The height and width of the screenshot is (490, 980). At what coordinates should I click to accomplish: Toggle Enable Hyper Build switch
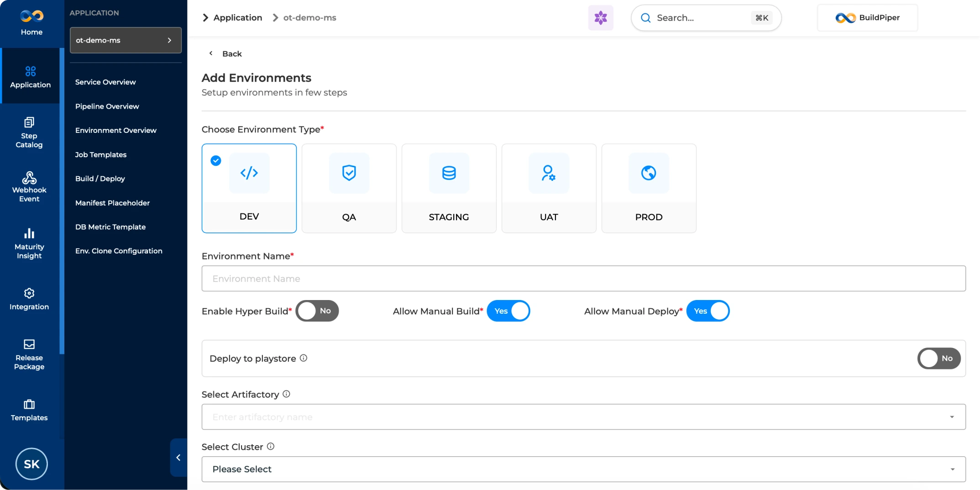tap(317, 311)
